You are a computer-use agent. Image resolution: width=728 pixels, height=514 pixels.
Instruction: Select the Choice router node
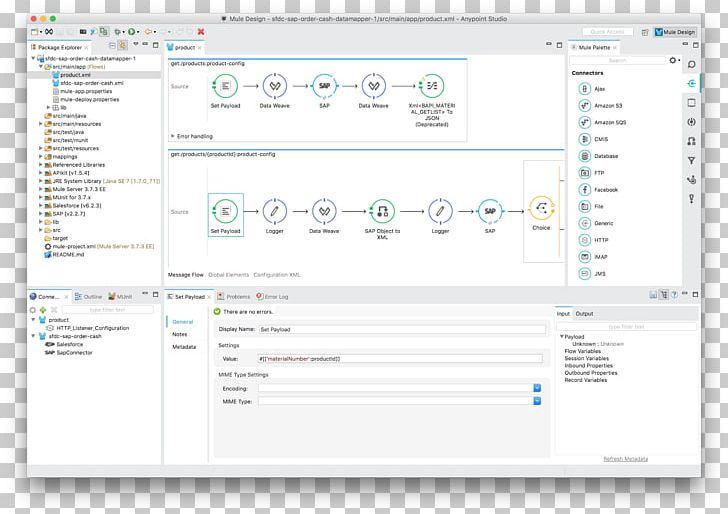[541, 208]
